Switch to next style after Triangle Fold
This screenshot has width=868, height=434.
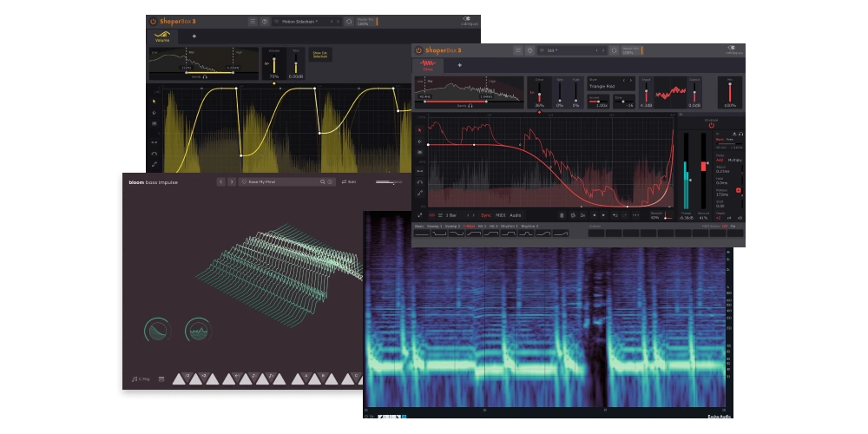coord(630,80)
